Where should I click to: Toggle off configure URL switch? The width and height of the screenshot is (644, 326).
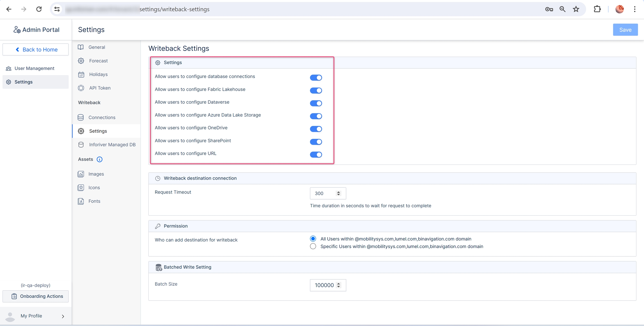coord(316,155)
